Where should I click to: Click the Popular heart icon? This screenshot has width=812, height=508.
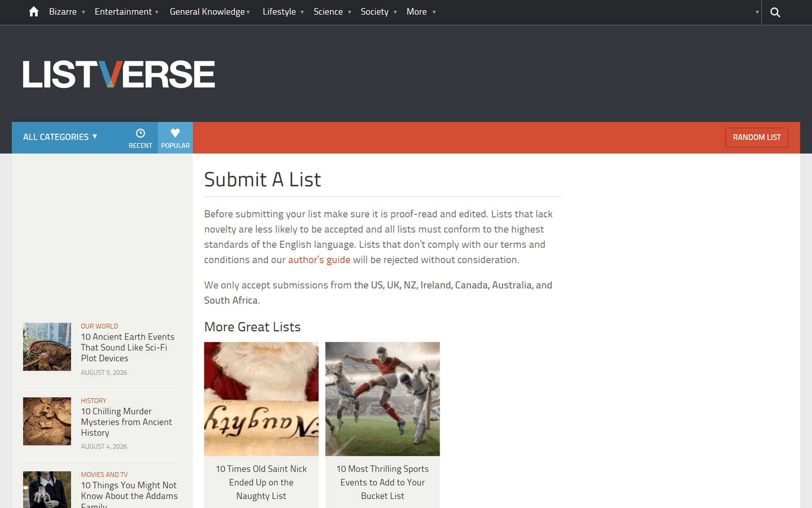pyautogui.click(x=175, y=133)
